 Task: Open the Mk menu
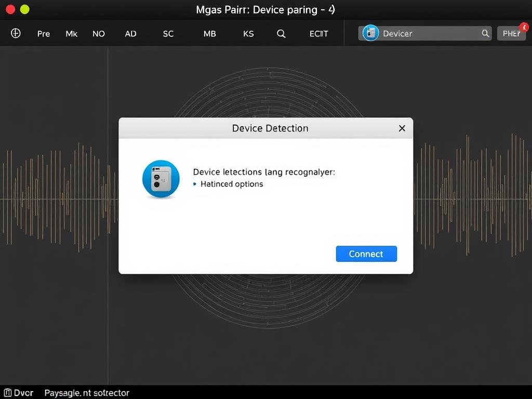coord(71,34)
